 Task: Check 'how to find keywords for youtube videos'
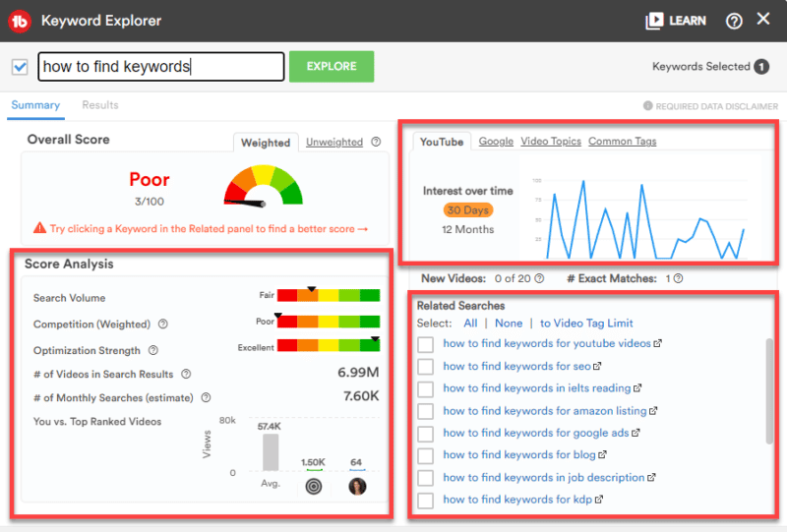coord(426,344)
